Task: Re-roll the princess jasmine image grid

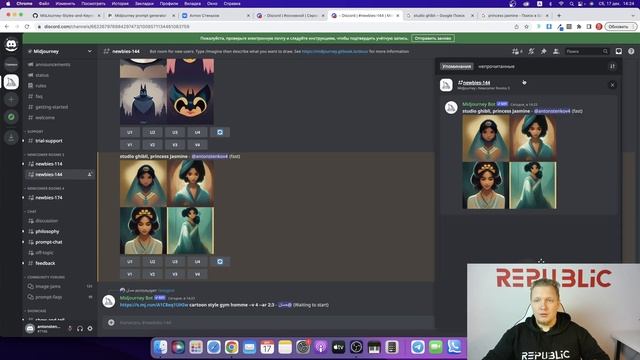Action: (220, 262)
